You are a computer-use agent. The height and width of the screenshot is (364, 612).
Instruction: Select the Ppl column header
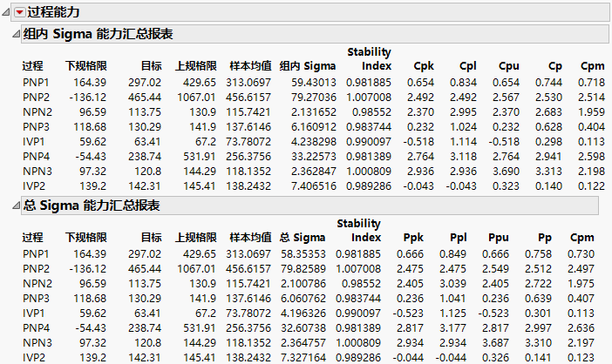(x=459, y=238)
